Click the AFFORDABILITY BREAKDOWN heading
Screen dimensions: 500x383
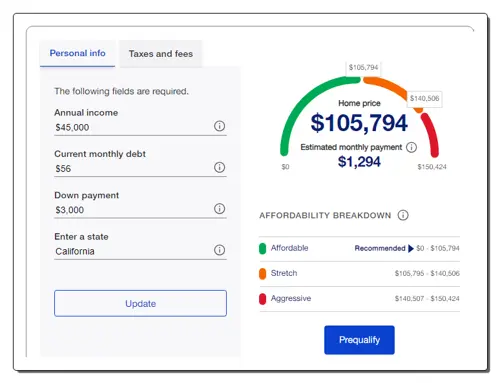click(325, 215)
